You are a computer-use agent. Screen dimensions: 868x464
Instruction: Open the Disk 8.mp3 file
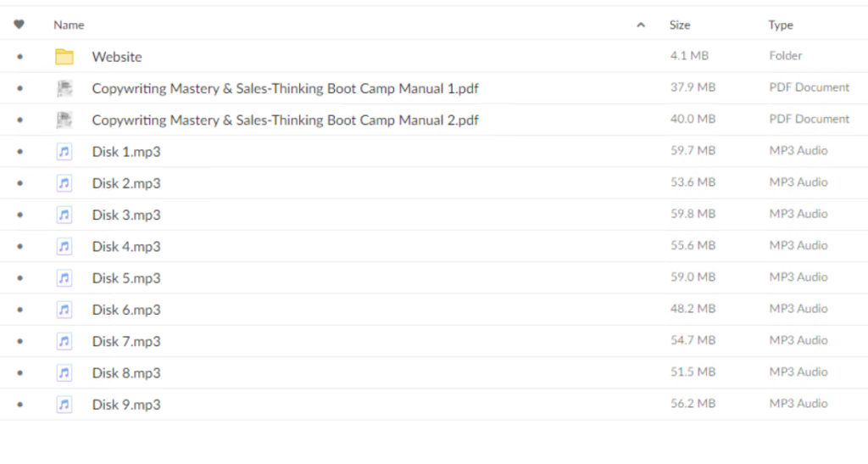[126, 372]
